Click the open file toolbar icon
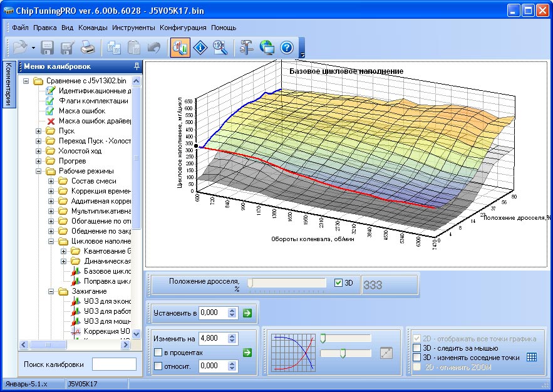The width and height of the screenshot is (553, 392). (21, 48)
